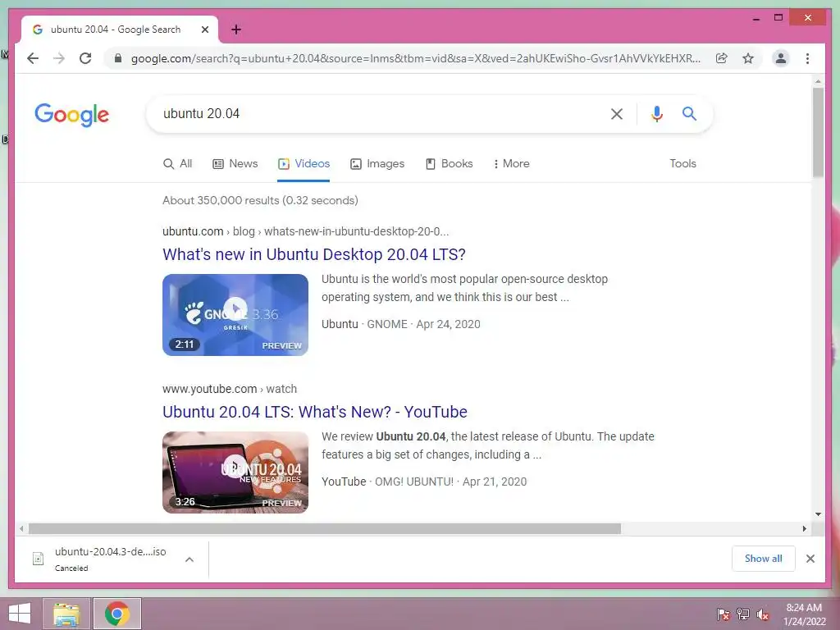Click the padlock site info icon
The height and width of the screenshot is (630, 840).
click(118, 58)
